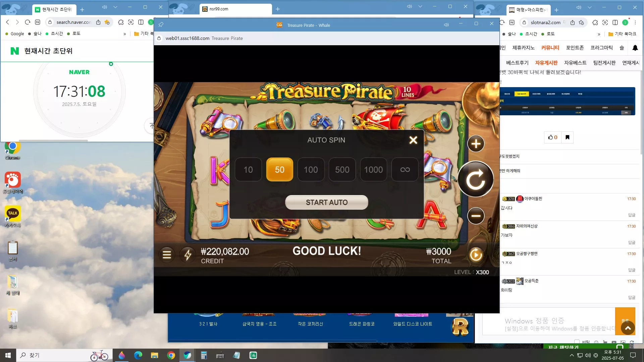Open the 제휴카지노 menu on slotnara2
The width and height of the screenshot is (644, 362).
[x=523, y=48]
